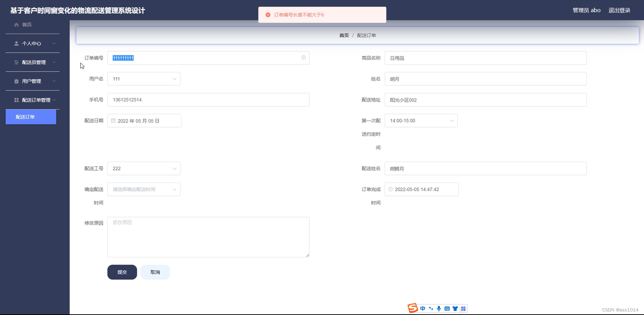Click the 提交 submit button
644x315 pixels.
coord(122,272)
